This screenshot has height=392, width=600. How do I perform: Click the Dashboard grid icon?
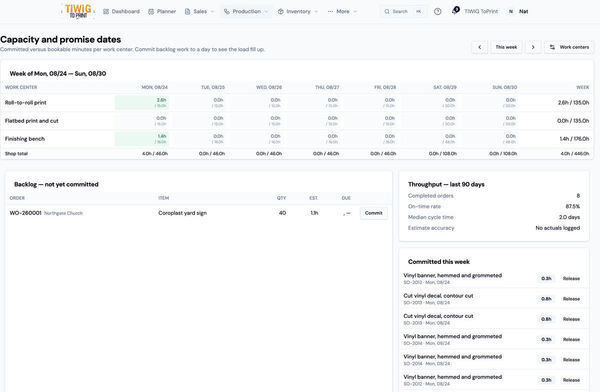(x=106, y=11)
